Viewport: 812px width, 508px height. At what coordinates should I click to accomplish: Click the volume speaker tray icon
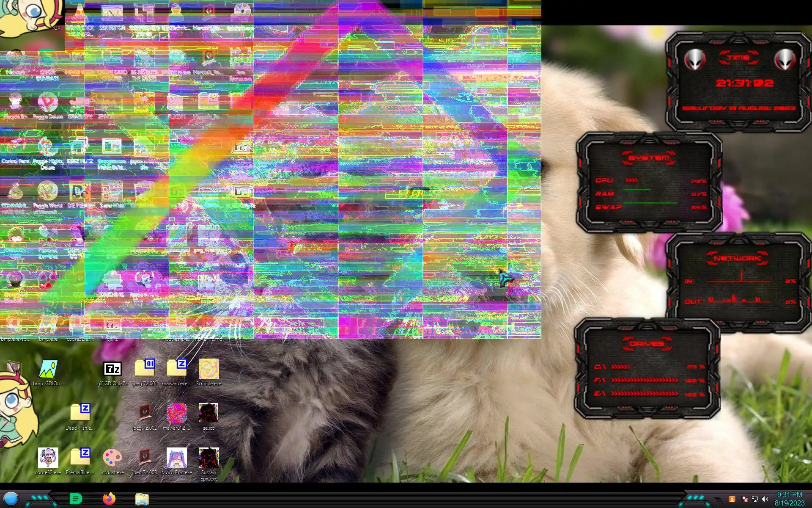click(765, 499)
